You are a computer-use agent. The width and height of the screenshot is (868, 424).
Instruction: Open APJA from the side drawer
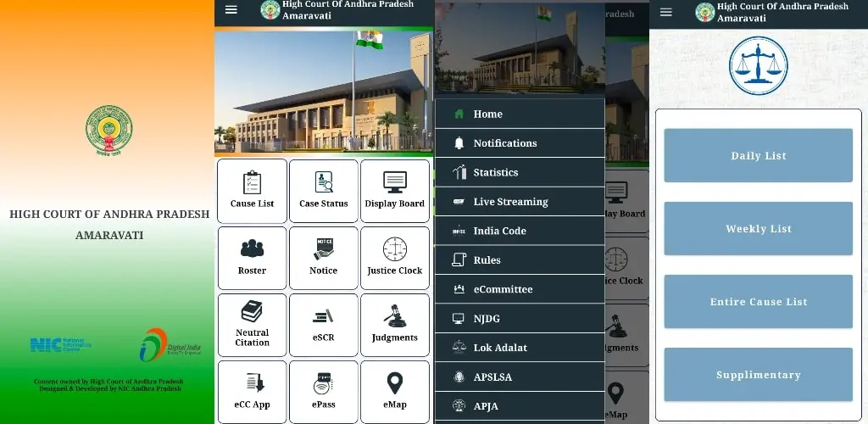[520, 406]
